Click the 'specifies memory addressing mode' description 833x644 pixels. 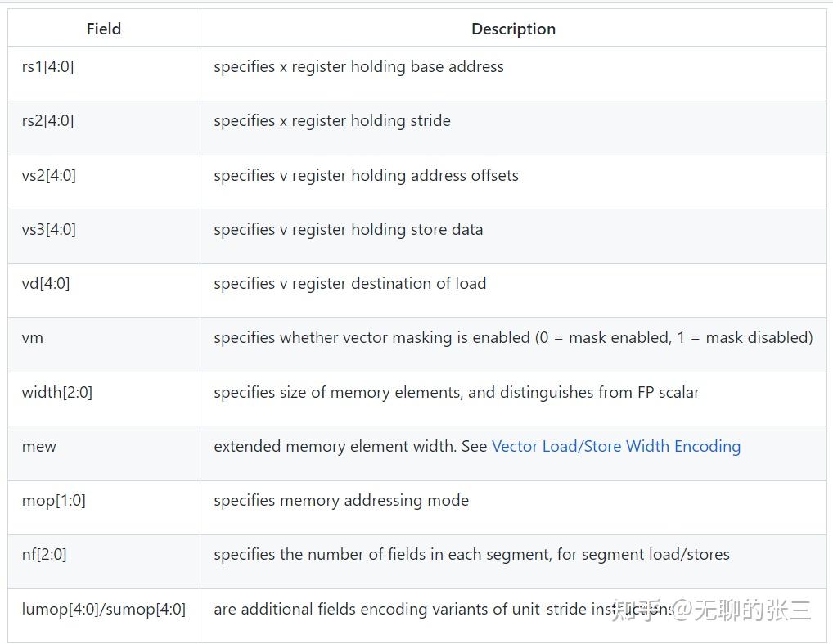click(341, 501)
